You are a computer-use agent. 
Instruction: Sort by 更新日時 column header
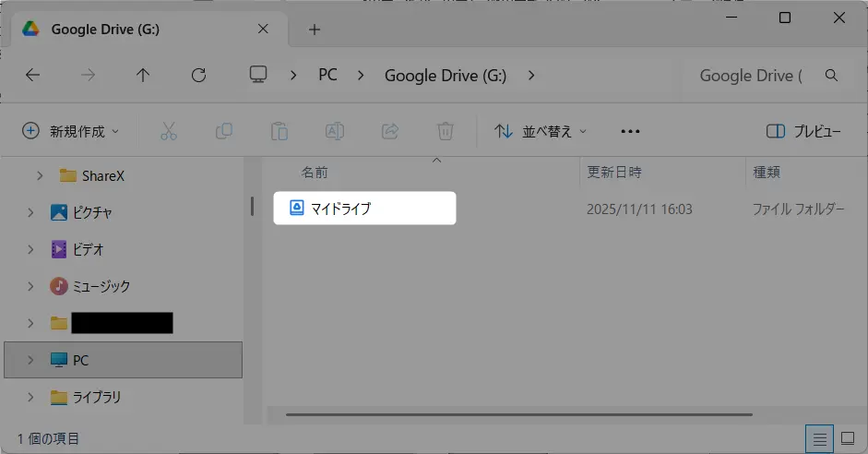pyautogui.click(x=613, y=173)
